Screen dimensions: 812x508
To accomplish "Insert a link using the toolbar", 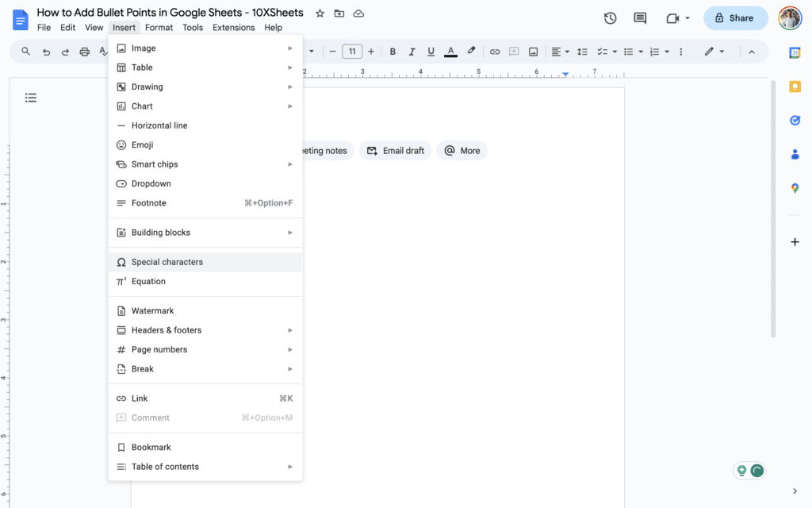I will [x=494, y=51].
